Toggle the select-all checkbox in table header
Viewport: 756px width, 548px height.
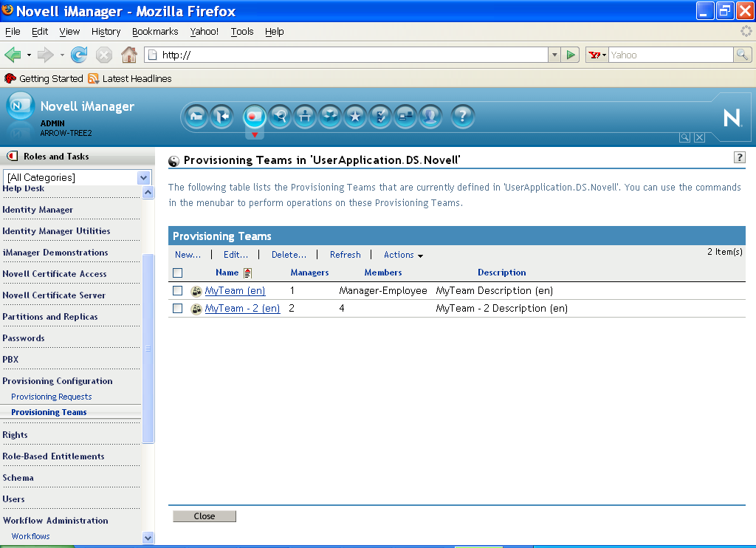click(177, 273)
